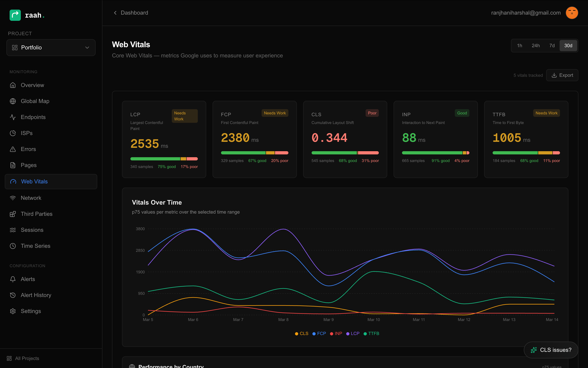Select the Sessions waves icon
The height and width of the screenshot is (368, 588).
coord(13,230)
